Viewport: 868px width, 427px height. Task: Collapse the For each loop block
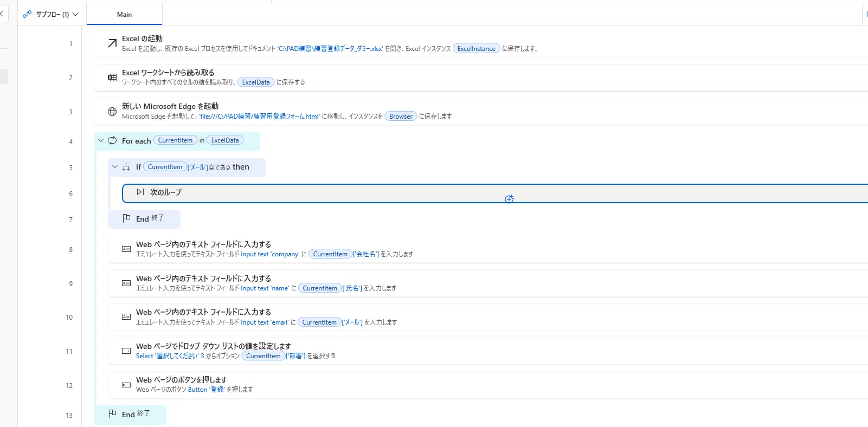point(100,141)
